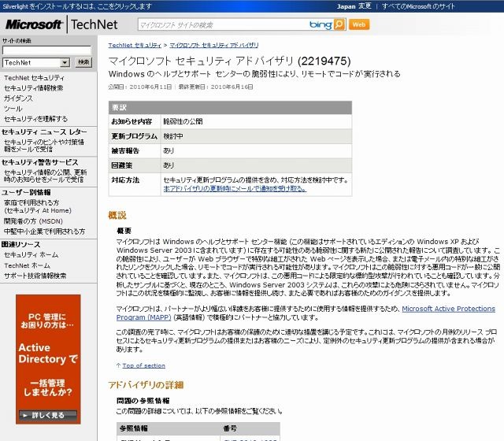Viewport: 504px width, 441px height.
Task: Click the sidebar 検索 button
Action: [x=83, y=62]
